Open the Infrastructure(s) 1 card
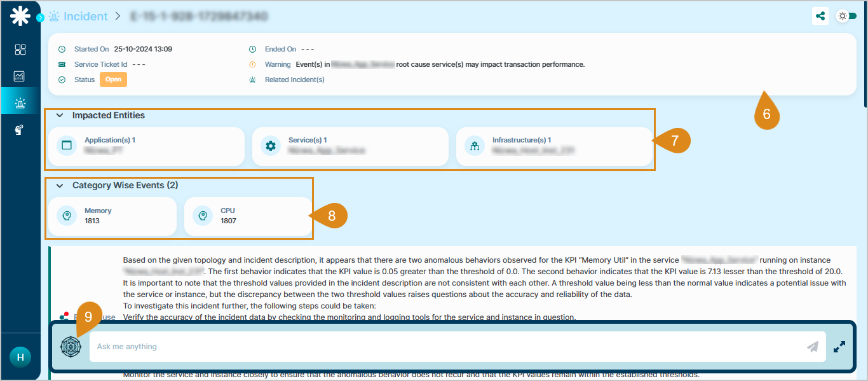Viewport: 868px width, 381px height. pyautogui.click(x=553, y=146)
